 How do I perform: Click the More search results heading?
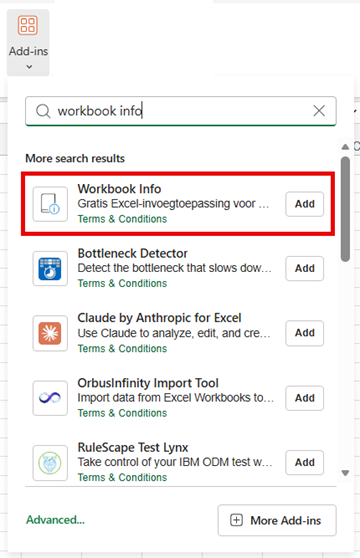tap(75, 158)
